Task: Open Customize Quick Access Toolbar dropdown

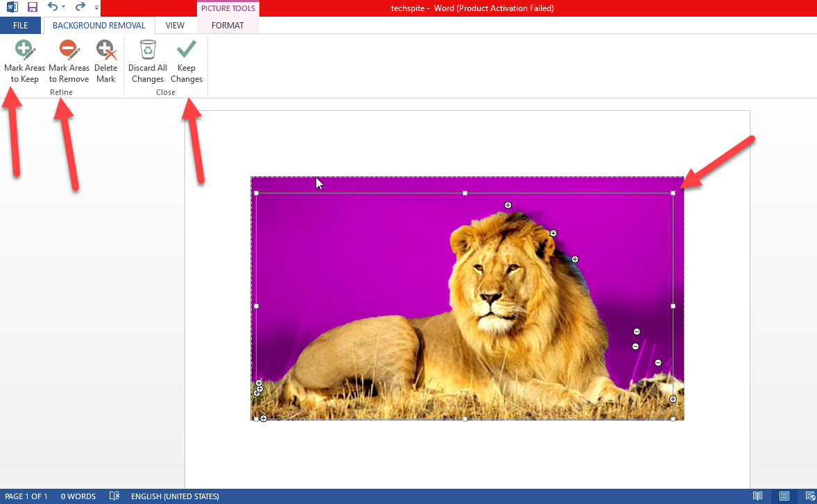Action: 96,8
